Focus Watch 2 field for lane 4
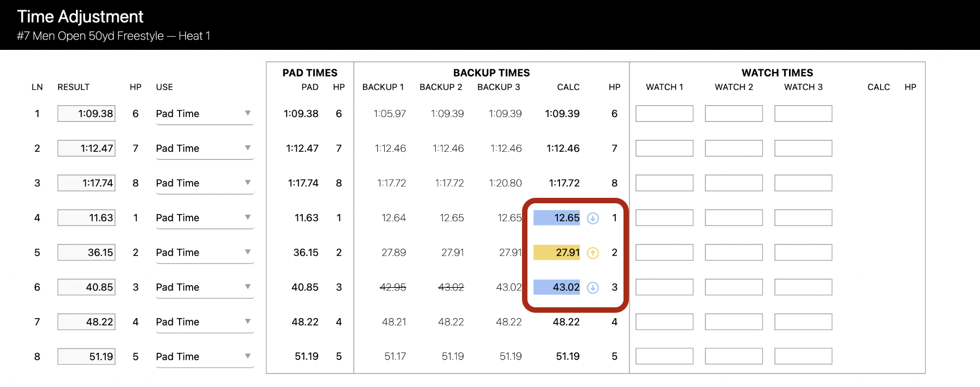The width and height of the screenshot is (980, 387). click(734, 218)
